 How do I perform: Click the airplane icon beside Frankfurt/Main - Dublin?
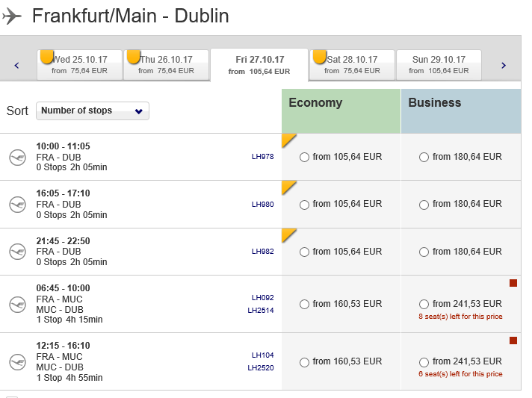tap(12, 16)
